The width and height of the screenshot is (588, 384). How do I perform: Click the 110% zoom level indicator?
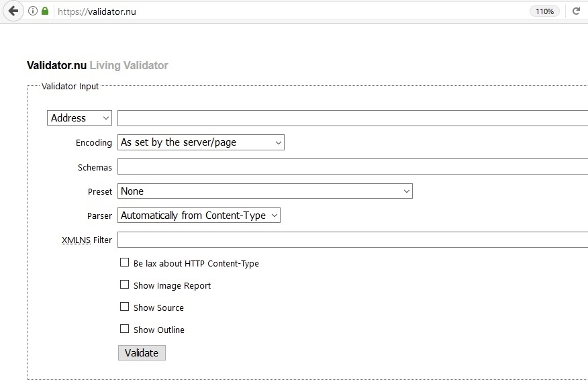click(544, 11)
